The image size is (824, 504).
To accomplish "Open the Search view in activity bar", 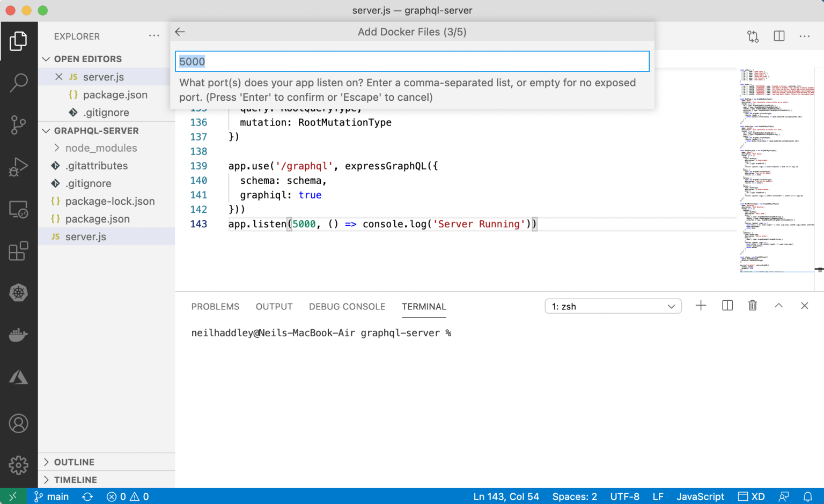I will point(19,83).
